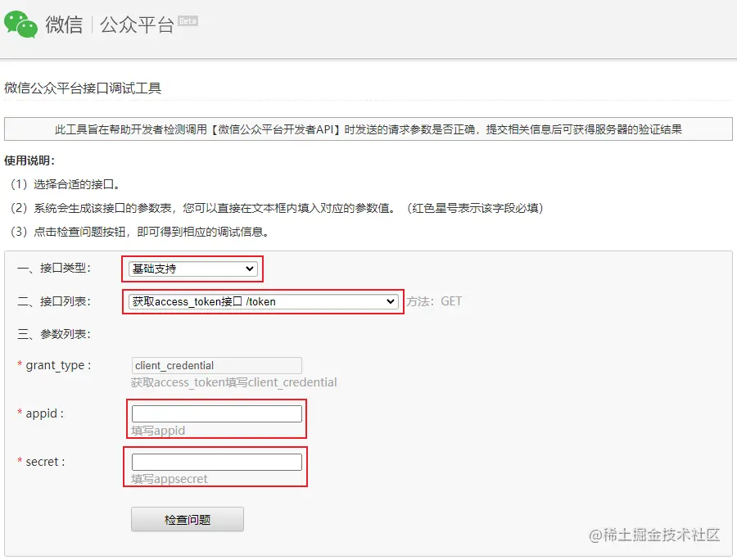Focus the appid input field
Viewport: 737px width, 560px height.
217,414
